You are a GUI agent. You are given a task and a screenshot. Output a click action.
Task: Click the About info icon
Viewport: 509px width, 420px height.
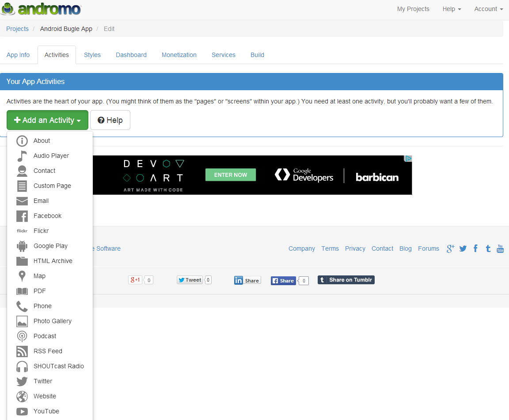click(x=22, y=141)
